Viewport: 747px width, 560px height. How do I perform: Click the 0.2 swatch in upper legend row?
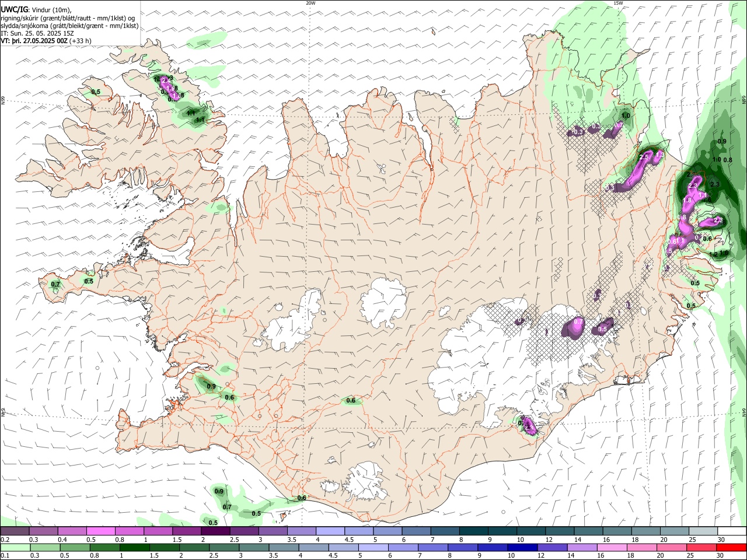15,531
